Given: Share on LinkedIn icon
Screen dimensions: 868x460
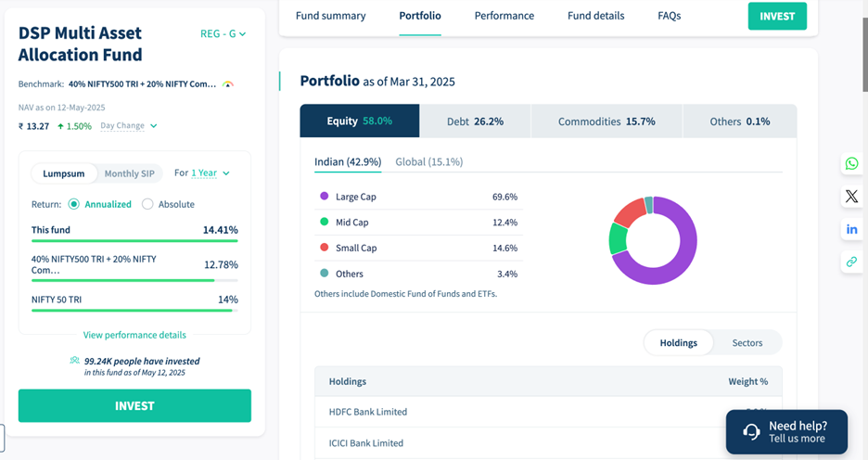Looking at the screenshot, I should pos(851,229).
